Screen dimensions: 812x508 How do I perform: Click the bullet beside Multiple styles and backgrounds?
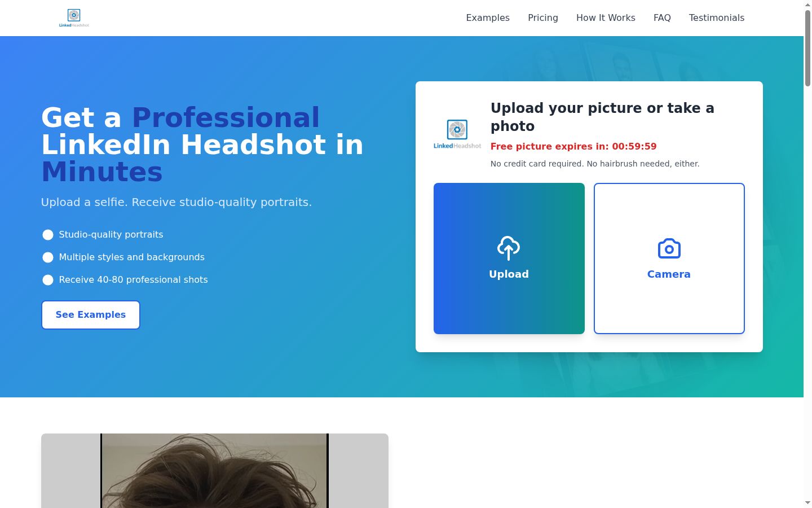point(48,257)
